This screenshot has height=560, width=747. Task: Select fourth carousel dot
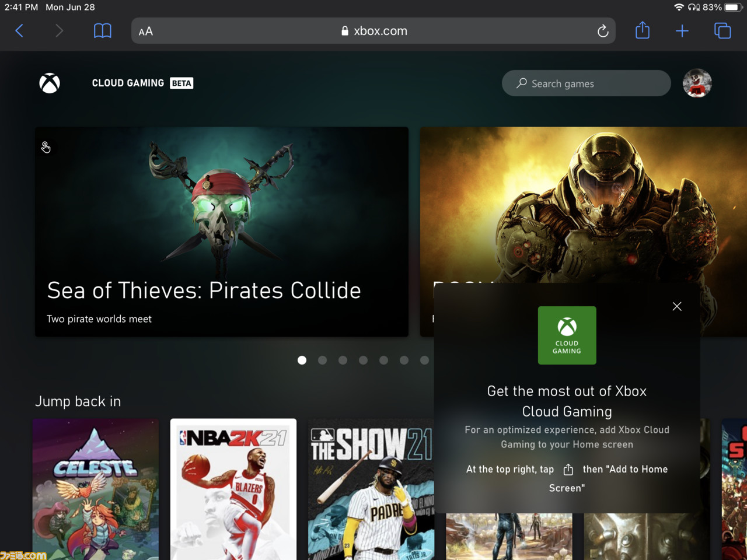point(363,360)
